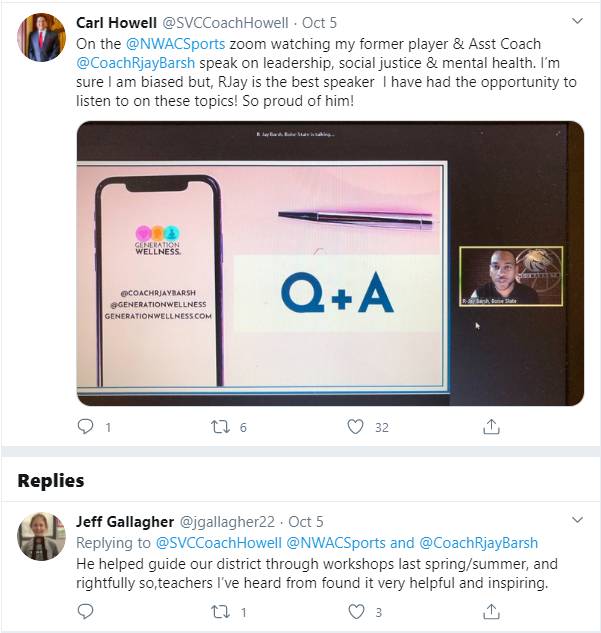Open Jeff Gallagher's profile name

pos(125,522)
